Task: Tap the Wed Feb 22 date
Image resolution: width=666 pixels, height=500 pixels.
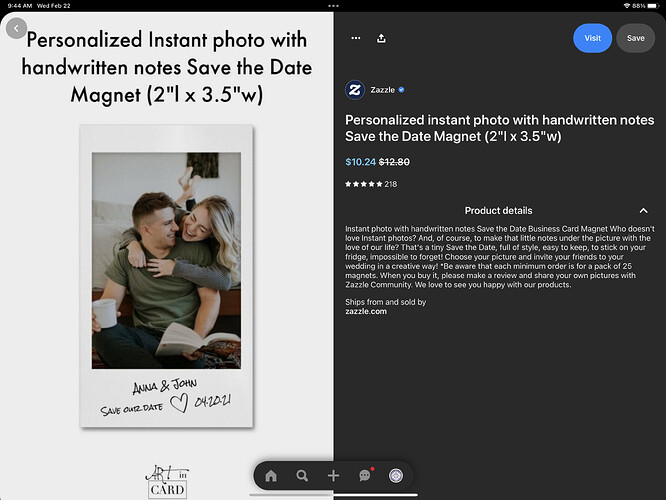Action: 54,6
